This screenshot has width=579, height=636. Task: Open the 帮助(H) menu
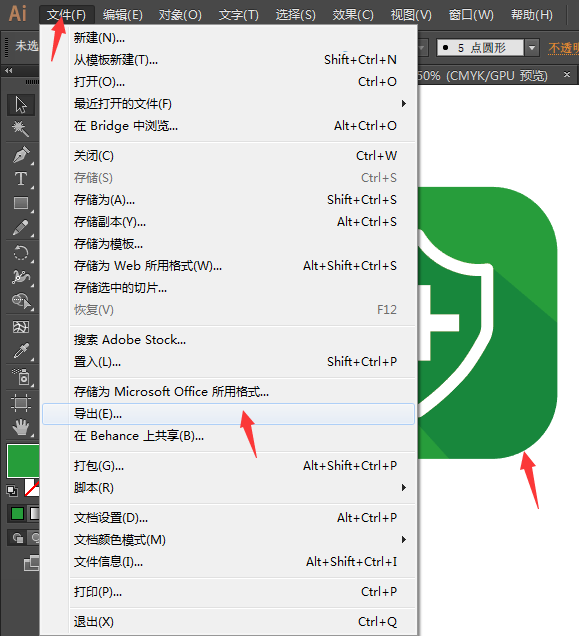(532, 15)
